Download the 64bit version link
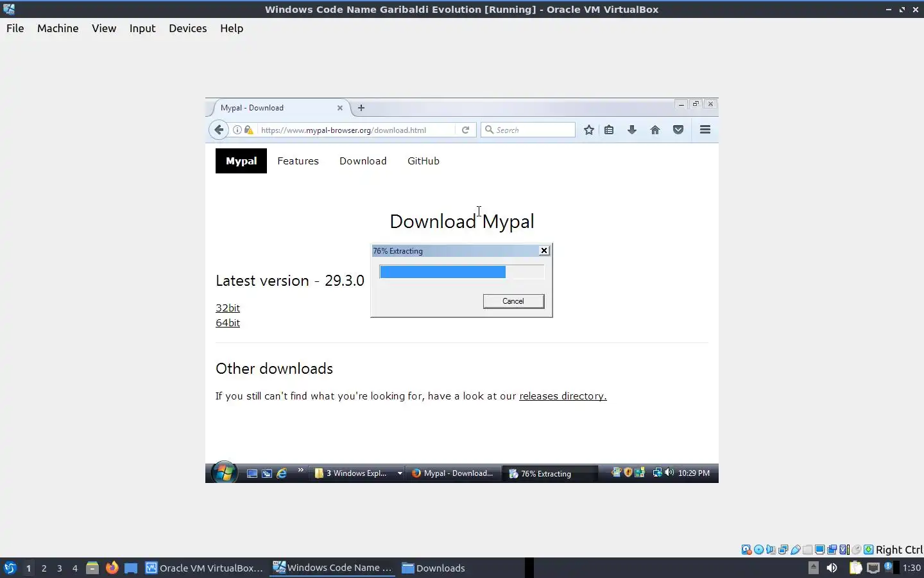 [228, 322]
